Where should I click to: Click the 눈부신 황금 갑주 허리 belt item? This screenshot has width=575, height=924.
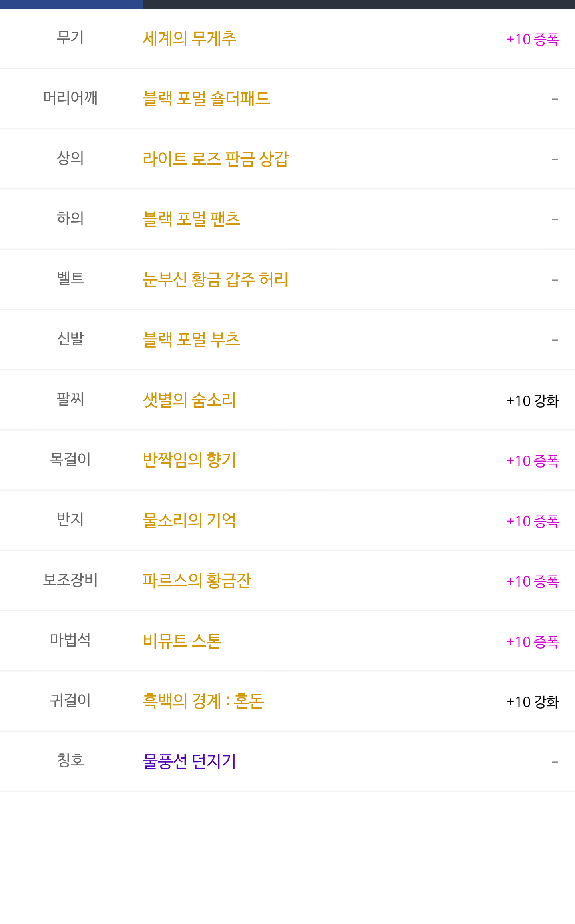215,279
